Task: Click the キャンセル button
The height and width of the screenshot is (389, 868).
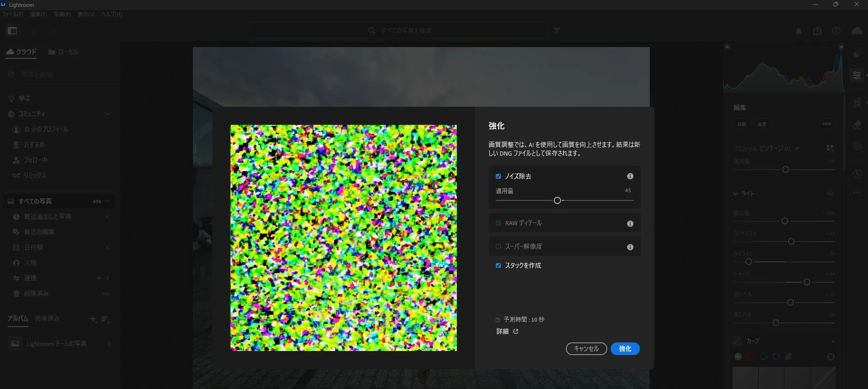Action: (586, 349)
